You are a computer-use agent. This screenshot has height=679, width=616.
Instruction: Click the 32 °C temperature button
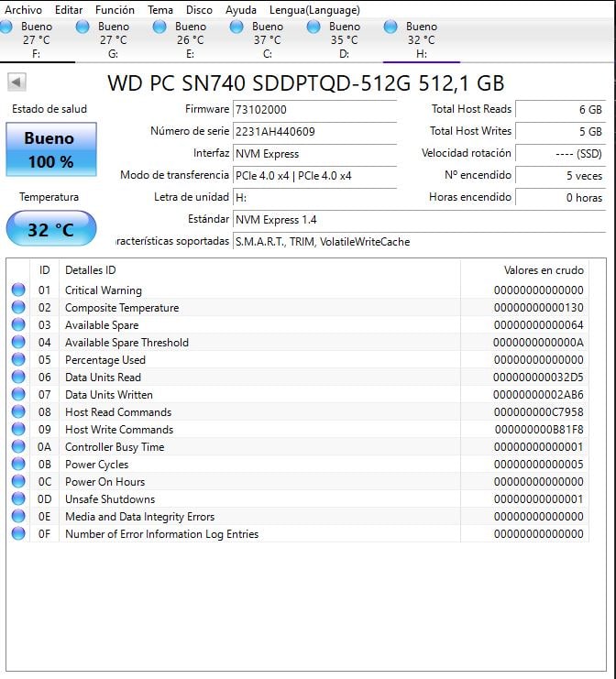(x=51, y=229)
